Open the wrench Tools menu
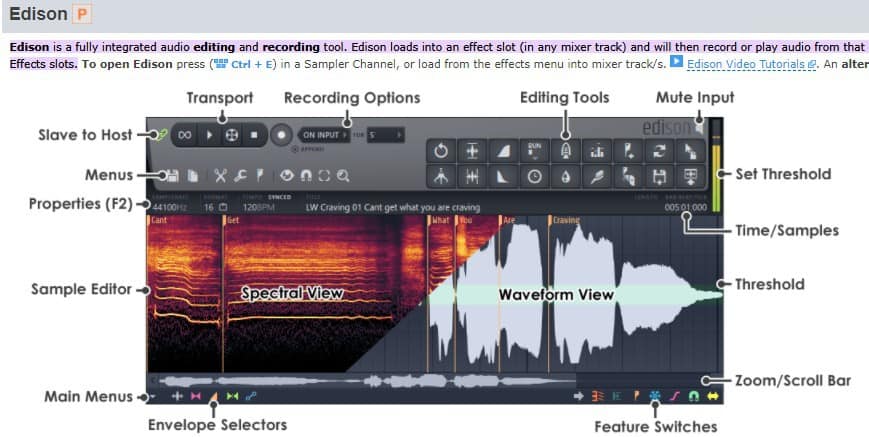Image resolution: width=869 pixels, height=437 pixels. click(x=240, y=176)
